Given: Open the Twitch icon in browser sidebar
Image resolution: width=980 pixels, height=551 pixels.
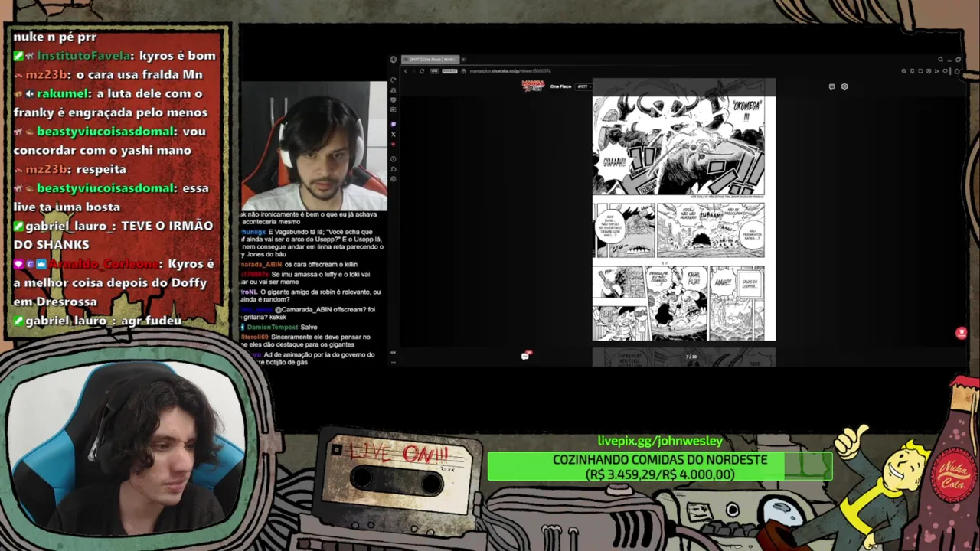Looking at the screenshot, I should coord(394,124).
